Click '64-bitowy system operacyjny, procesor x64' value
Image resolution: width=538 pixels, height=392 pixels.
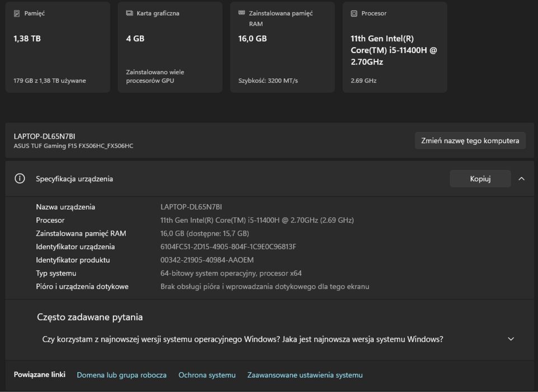(231, 274)
